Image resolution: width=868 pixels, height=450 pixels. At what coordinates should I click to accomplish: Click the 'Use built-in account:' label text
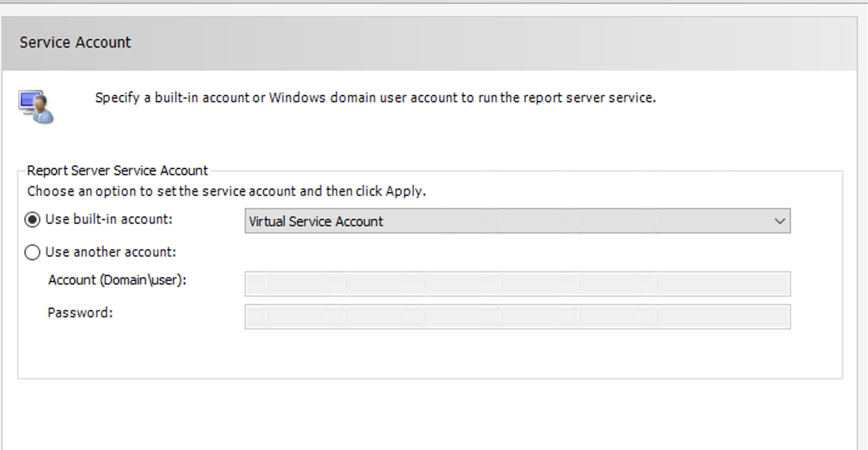109,220
